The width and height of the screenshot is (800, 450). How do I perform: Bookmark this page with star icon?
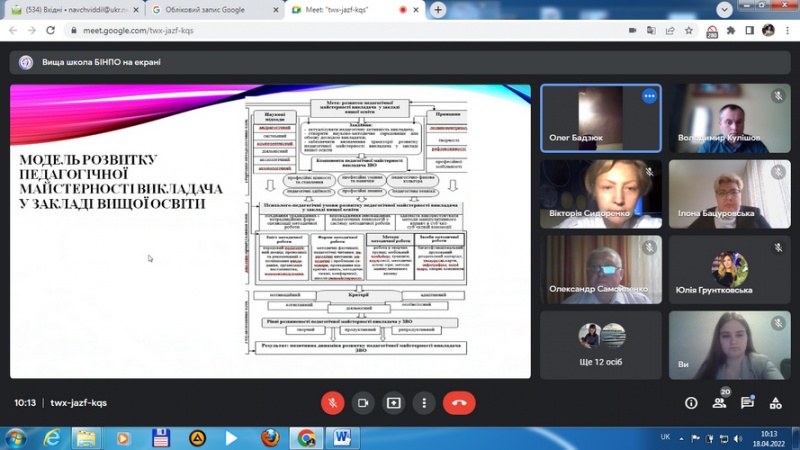(x=689, y=31)
